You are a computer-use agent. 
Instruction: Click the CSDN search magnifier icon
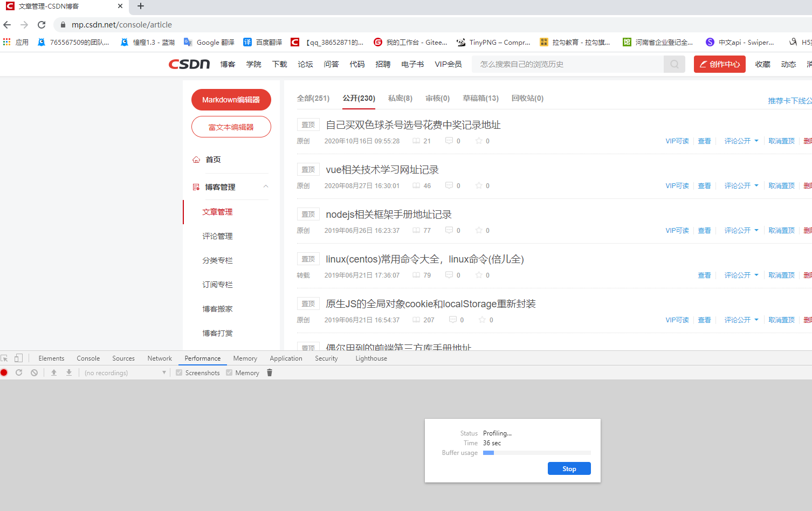(674, 64)
